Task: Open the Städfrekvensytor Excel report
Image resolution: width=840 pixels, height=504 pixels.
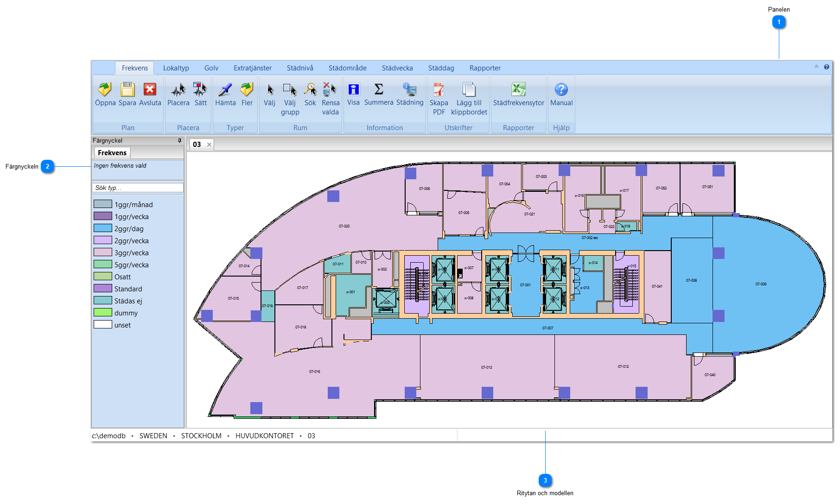Action: [518, 90]
